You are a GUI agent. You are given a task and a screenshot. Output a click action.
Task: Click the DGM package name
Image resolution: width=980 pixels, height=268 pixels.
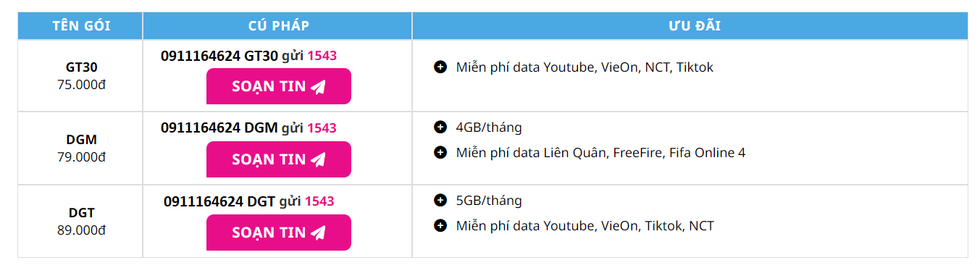pos(82,140)
